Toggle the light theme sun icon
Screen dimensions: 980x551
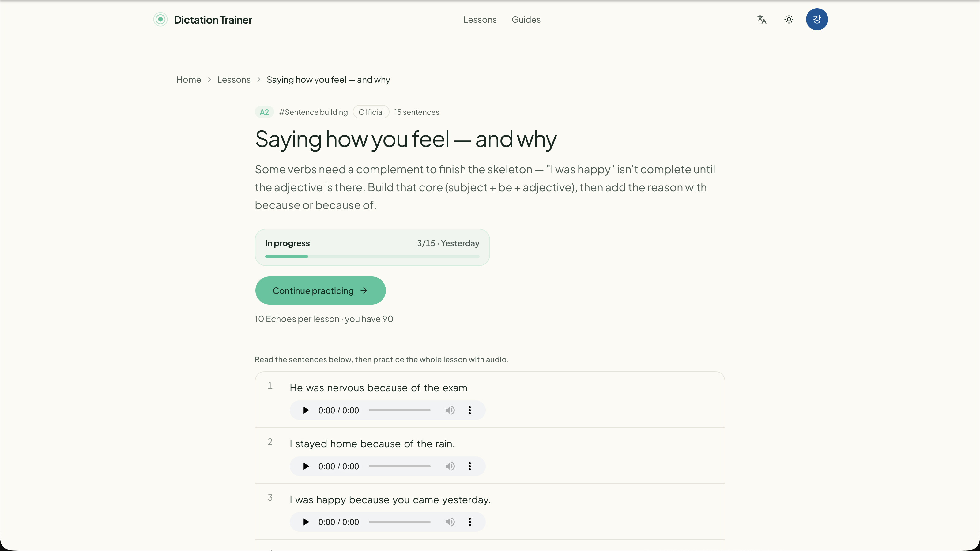[x=789, y=19]
